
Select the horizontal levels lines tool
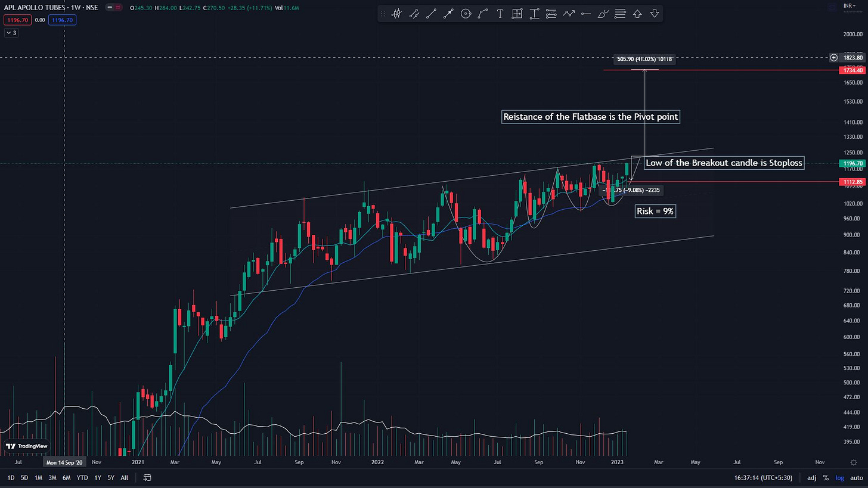click(x=620, y=14)
